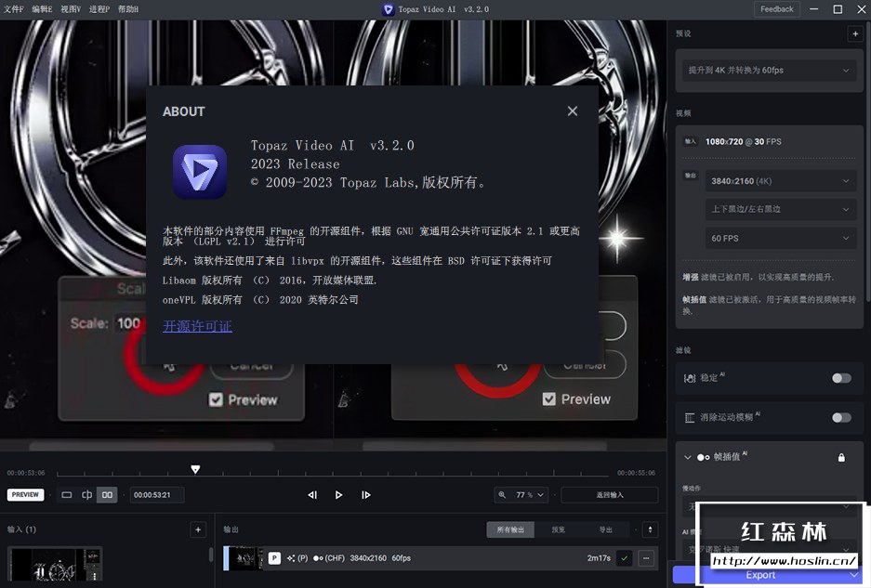This screenshot has height=588, width=871.
Task: Click the 帧插值 dots icon
Action: click(704, 457)
